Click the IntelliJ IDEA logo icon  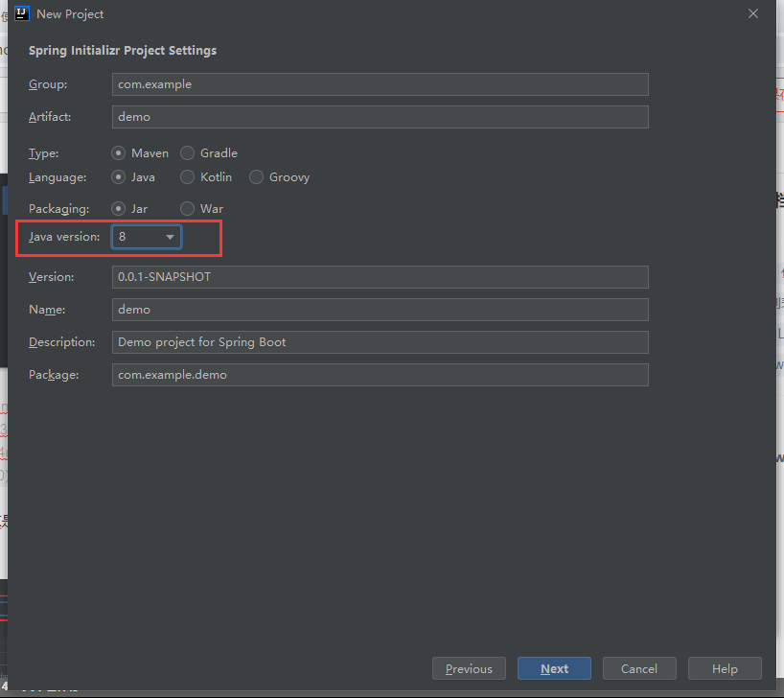(21, 14)
